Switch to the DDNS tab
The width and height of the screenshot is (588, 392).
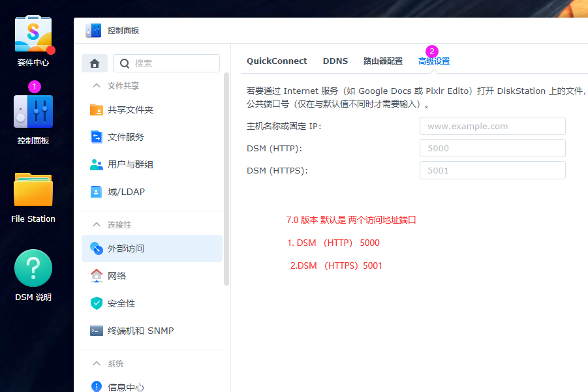point(335,61)
